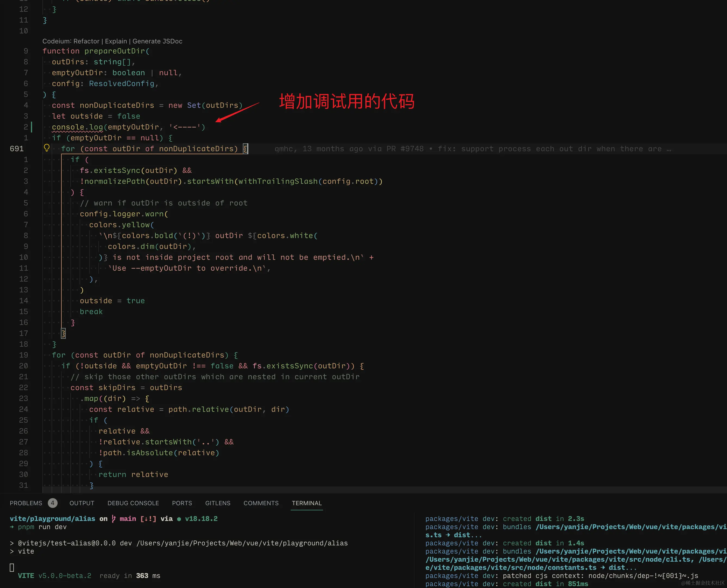Click the 'VITE v5.0.0-beta.2' terminal output
727x588 pixels.
pyautogui.click(x=55, y=576)
